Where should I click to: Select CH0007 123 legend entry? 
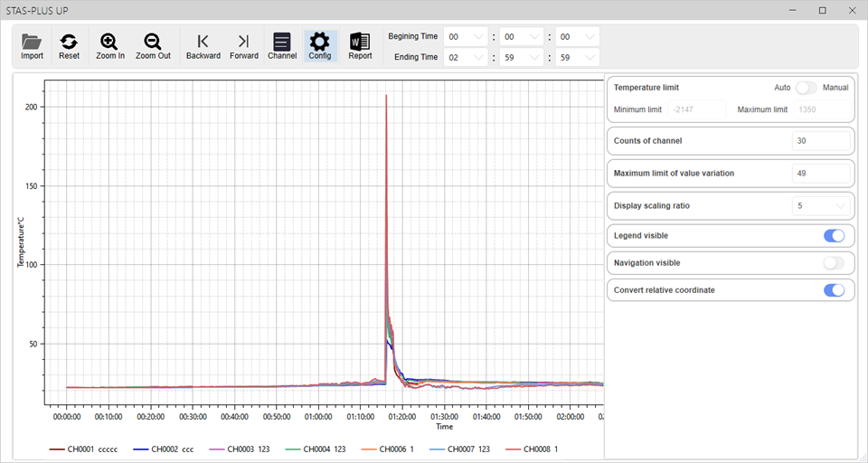click(x=459, y=449)
